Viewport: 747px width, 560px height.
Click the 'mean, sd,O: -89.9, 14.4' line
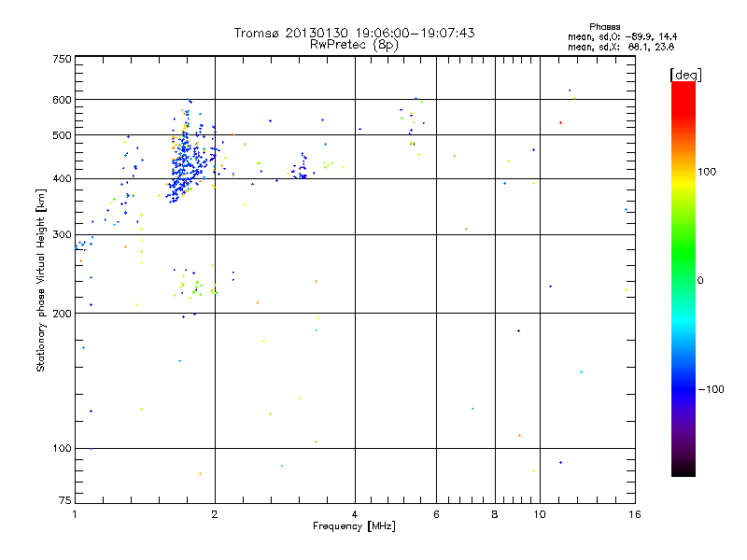tap(622, 36)
